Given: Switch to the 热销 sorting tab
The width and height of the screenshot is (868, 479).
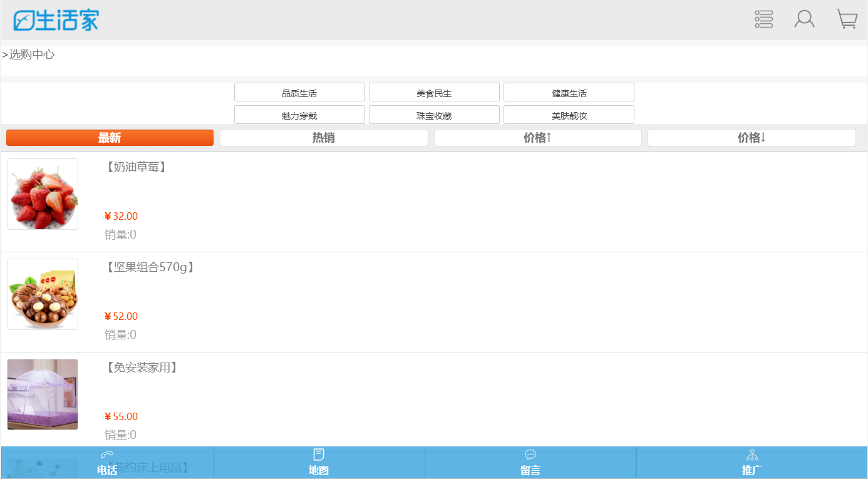Looking at the screenshot, I should (x=324, y=138).
